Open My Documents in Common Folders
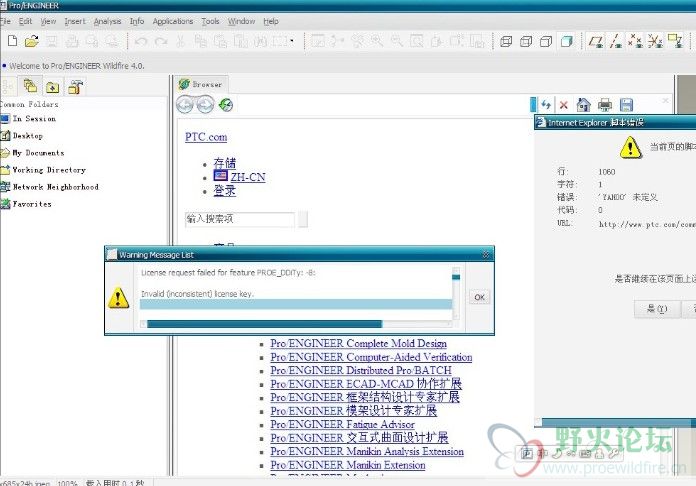 click(32, 153)
